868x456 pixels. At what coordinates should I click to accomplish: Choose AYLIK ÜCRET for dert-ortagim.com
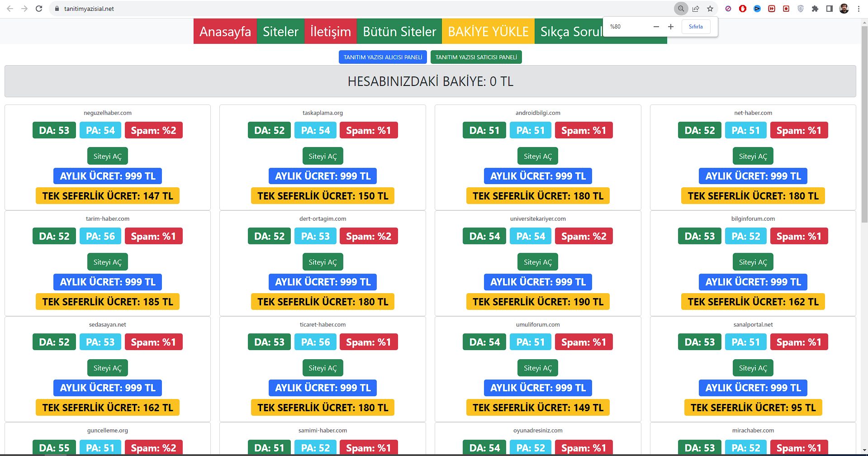click(x=323, y=282)
